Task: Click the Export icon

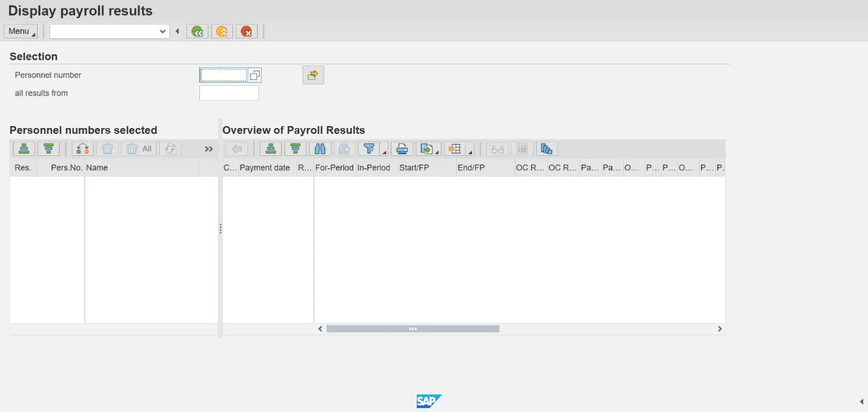Action: (426, 149)
